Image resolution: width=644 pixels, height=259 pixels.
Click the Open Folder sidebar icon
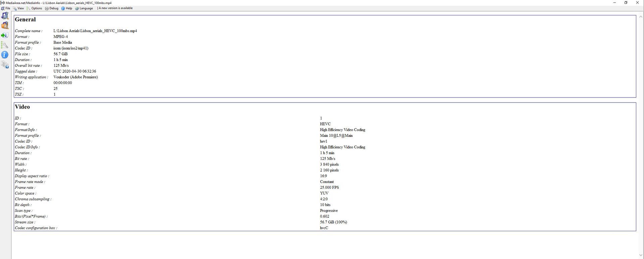[x=5, y=25]
